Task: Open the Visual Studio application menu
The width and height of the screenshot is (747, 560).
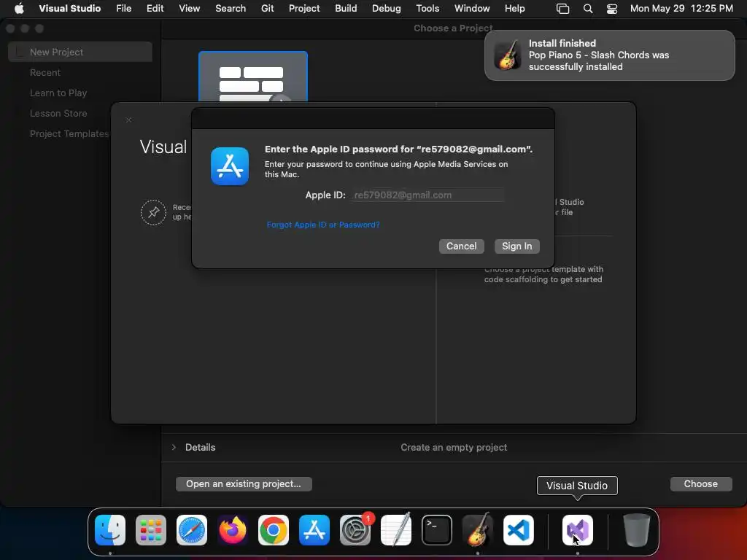Action: point(69,8)
